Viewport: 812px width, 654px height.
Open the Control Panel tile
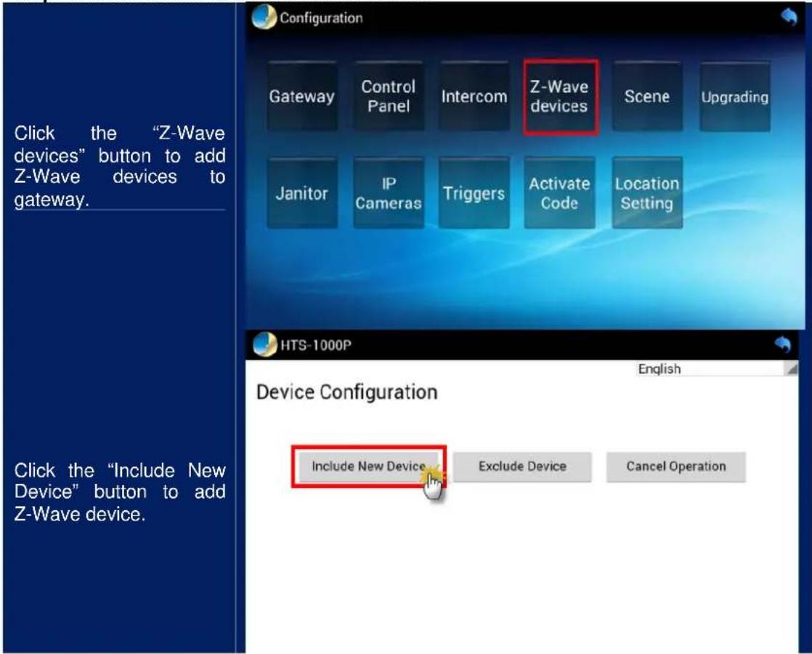[389, 97]
